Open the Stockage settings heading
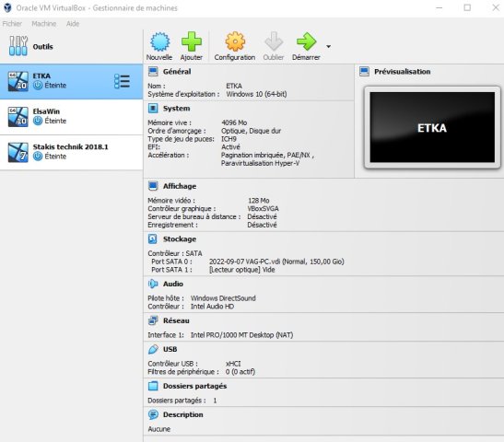504x442 pixels. coord(180,238)
